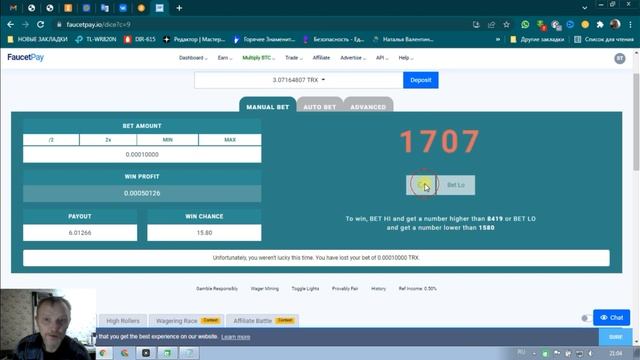Switch to the Gmail tab
Screen dimensions: 640x360
pyautogui.click(x=13, y=8)
